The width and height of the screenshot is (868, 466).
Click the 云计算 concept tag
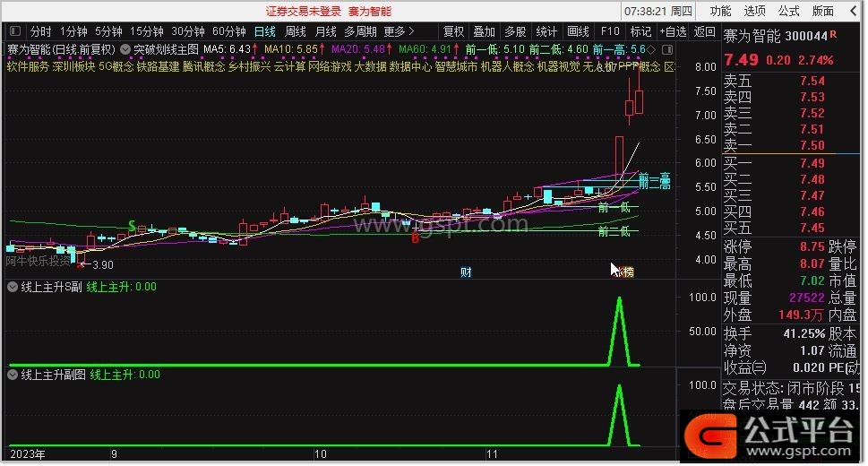click(289, 67)
